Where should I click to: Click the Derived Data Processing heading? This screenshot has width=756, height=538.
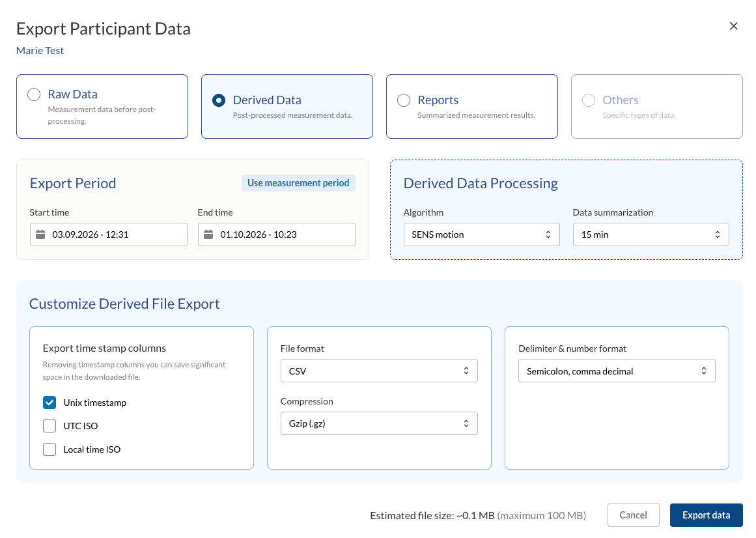point(481,183)
